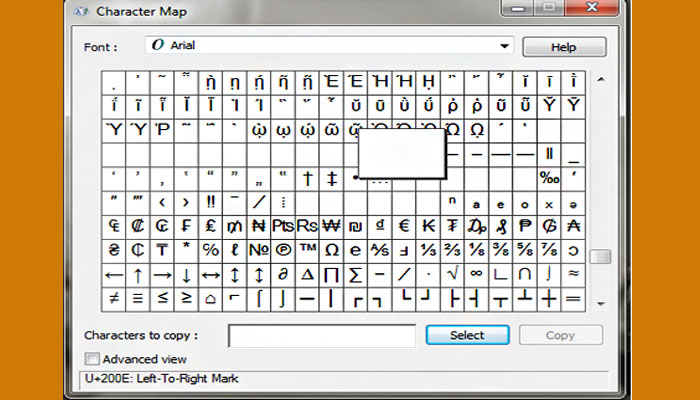The image size is (700, 400).
Task: Click the Select button
Action: click(x=467, y=335)
